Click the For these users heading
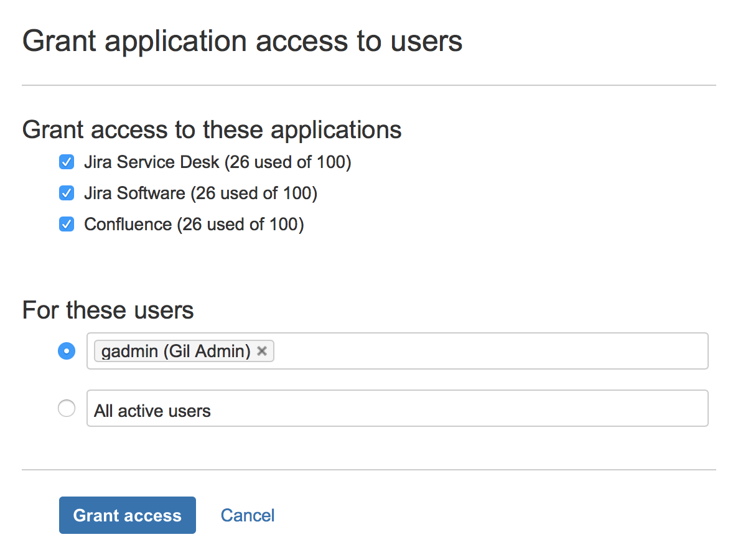The height and width of the screenshot is (560, 738). coord(108,310)
